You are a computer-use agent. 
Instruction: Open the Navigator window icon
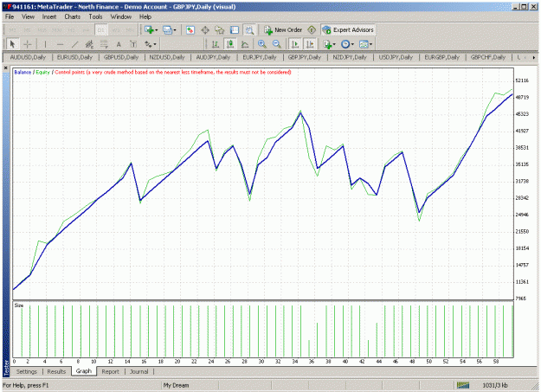(x=220, y=30)
